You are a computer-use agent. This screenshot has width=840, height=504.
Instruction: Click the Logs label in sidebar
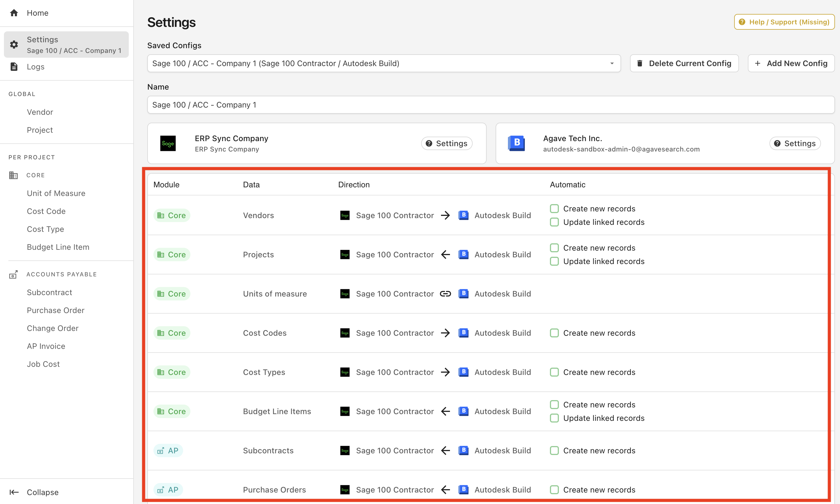click(36, 67)
